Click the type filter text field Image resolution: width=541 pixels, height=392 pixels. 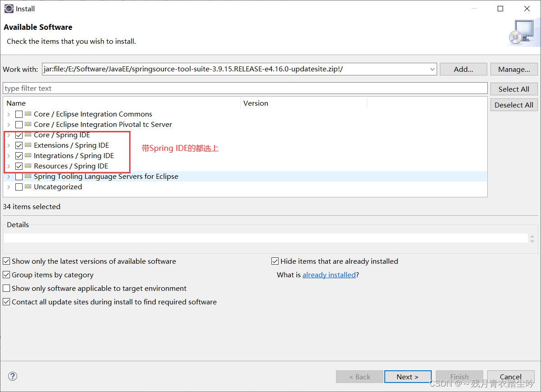(181, 88)
